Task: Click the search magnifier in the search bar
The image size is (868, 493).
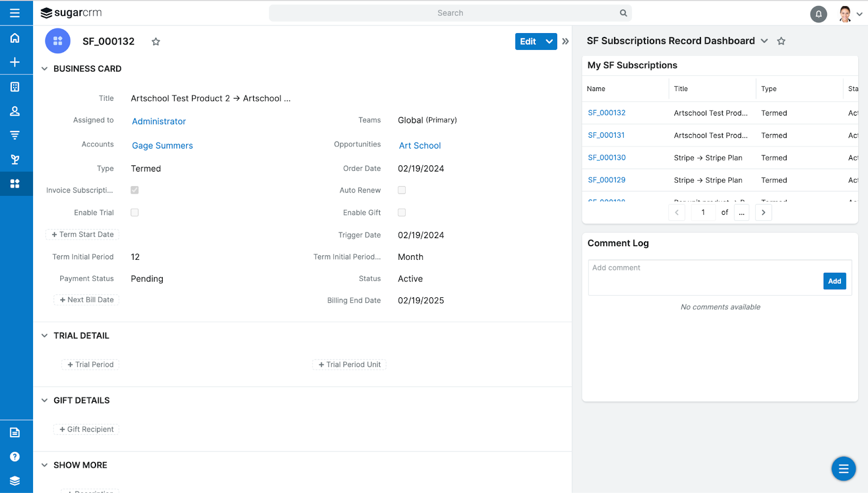Action: (622, 12)
